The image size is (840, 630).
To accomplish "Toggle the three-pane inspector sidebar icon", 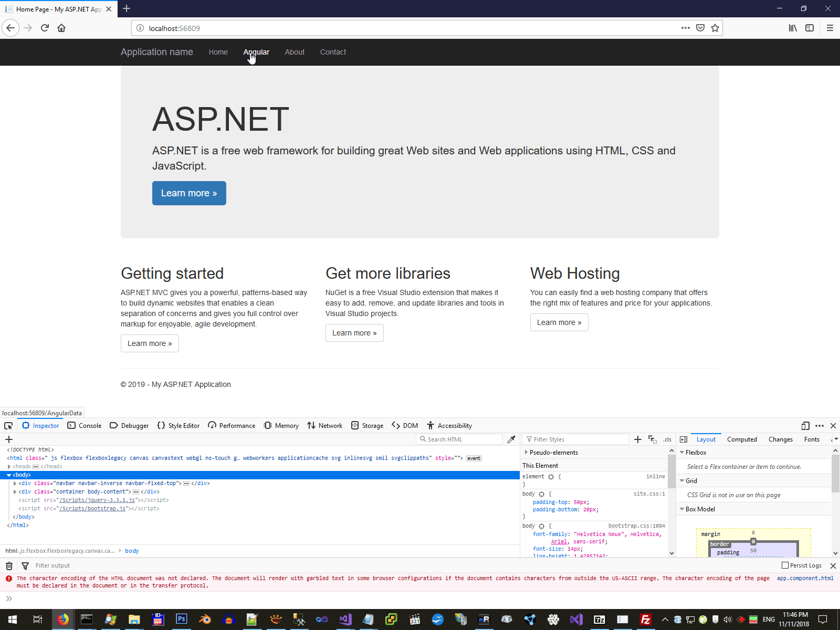I will click(684, 439).
